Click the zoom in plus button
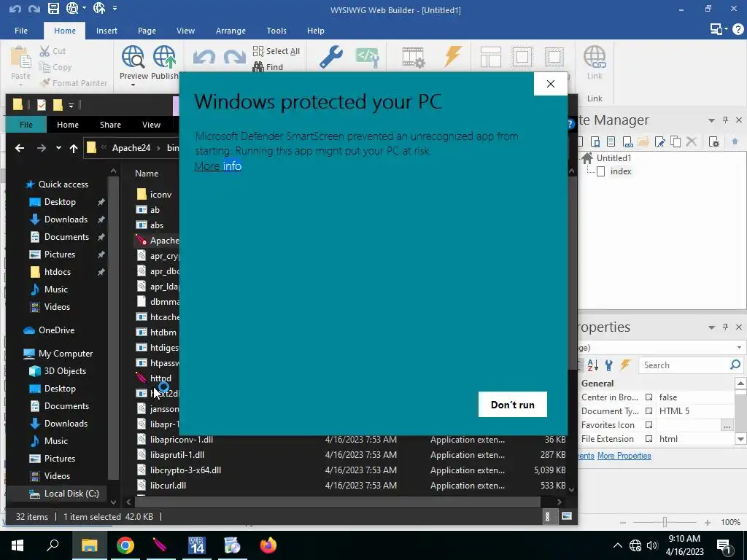 [x=708, y=522]
